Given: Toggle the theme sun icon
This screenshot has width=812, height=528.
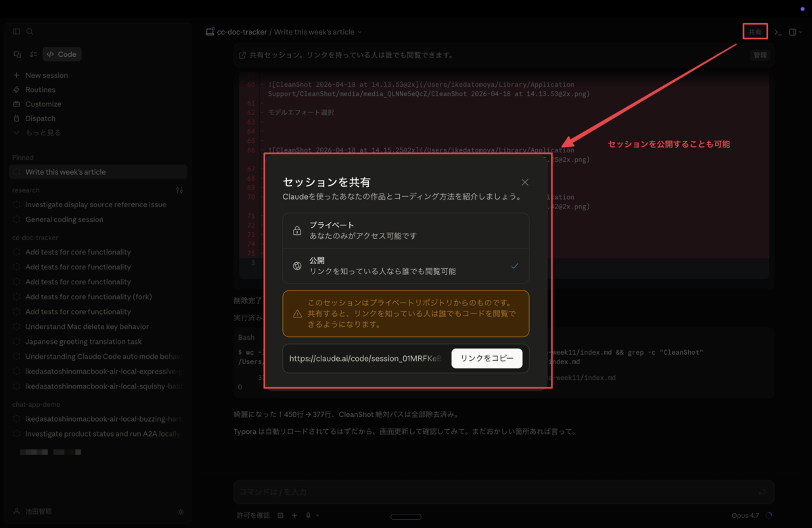Looking at the screenshot, I should (180, 512).
